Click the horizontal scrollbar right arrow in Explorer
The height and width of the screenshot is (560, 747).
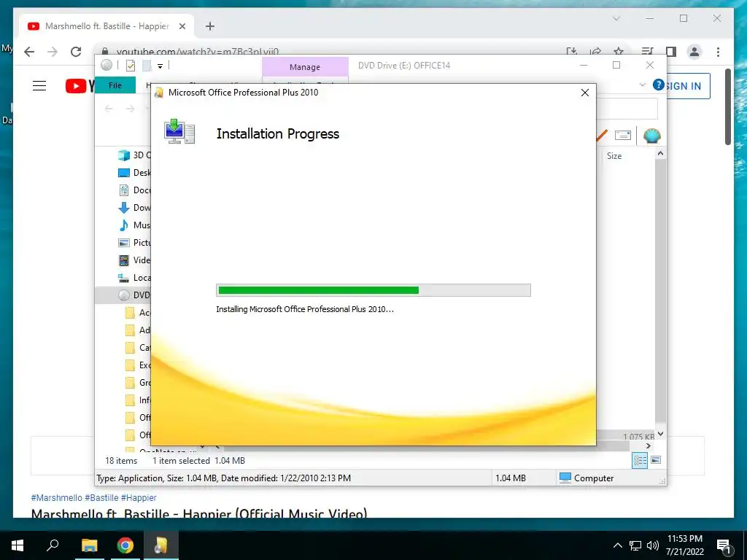point(648,446)
